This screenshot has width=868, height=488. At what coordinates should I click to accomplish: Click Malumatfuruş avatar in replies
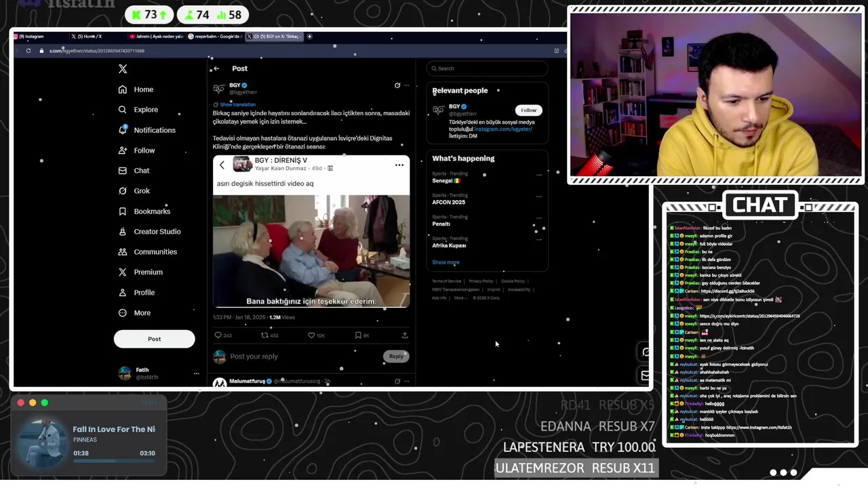220,383
